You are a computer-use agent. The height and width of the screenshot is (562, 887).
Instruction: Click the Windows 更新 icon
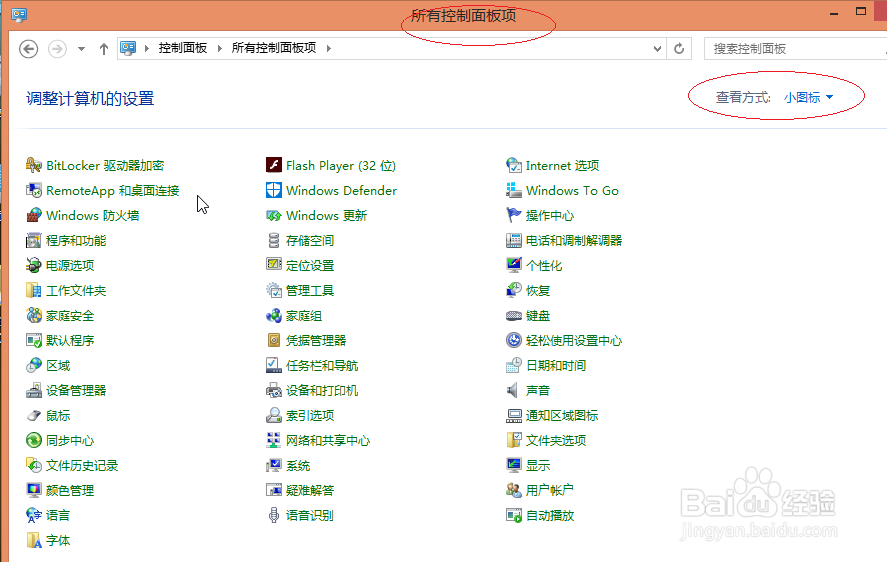pos(274,215)
